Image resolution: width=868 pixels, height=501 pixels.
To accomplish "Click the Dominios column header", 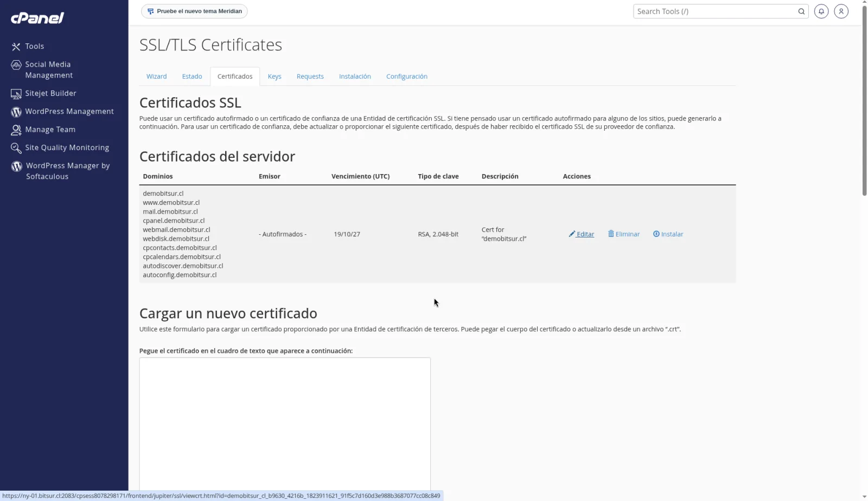I will point(158,176).
